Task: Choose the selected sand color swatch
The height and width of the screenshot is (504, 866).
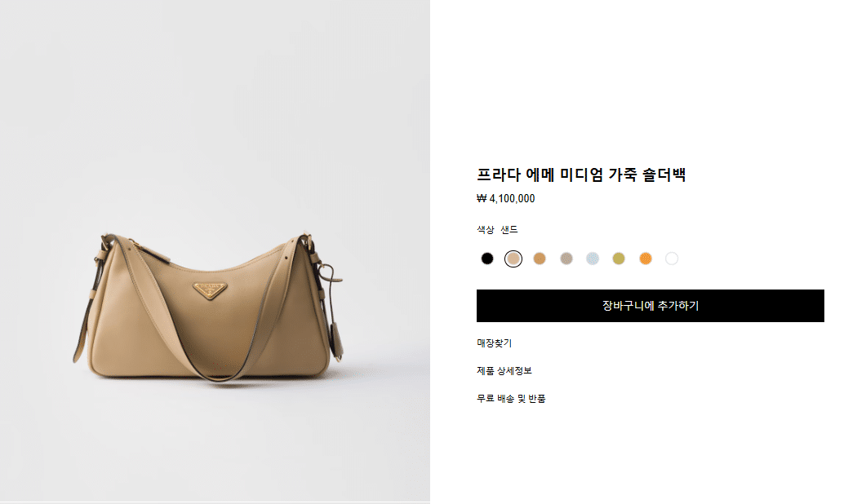Action: [x=513, y=259]
